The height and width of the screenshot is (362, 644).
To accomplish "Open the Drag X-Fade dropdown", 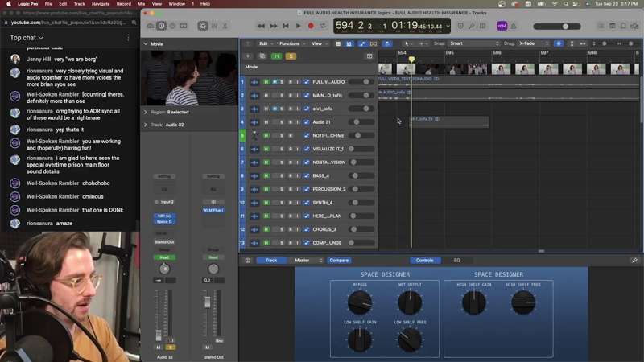I will point(533,43).
